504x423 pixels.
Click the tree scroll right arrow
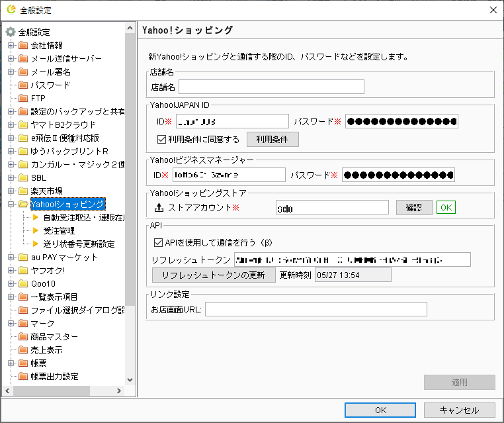coord(119,391)
